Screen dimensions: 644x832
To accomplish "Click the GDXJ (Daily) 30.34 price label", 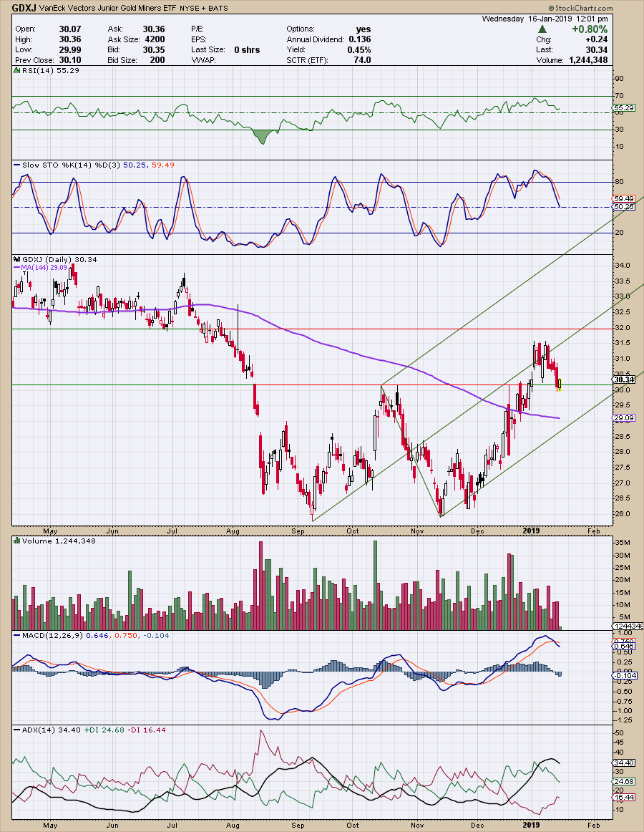I will click(56, 259).
